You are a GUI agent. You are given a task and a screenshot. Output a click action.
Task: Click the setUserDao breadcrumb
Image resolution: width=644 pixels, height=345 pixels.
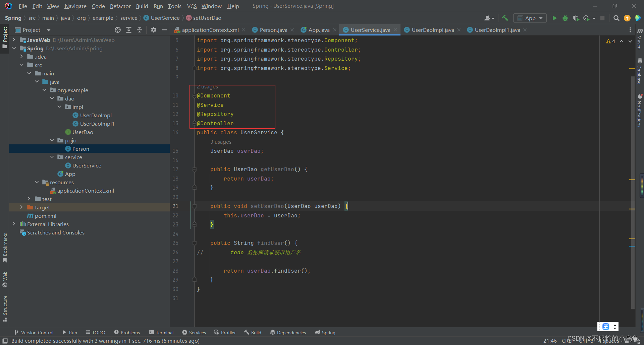click(x=204, y=18)
